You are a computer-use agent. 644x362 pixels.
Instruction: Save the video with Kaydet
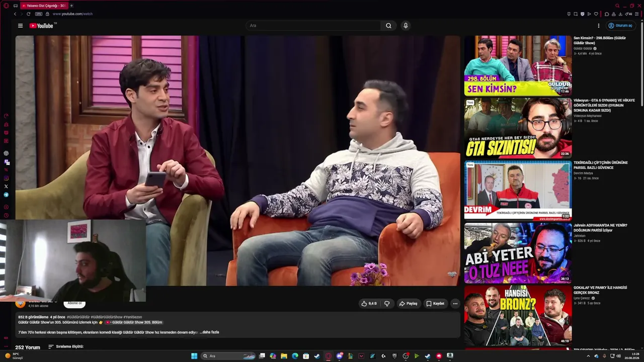(435, 304)
